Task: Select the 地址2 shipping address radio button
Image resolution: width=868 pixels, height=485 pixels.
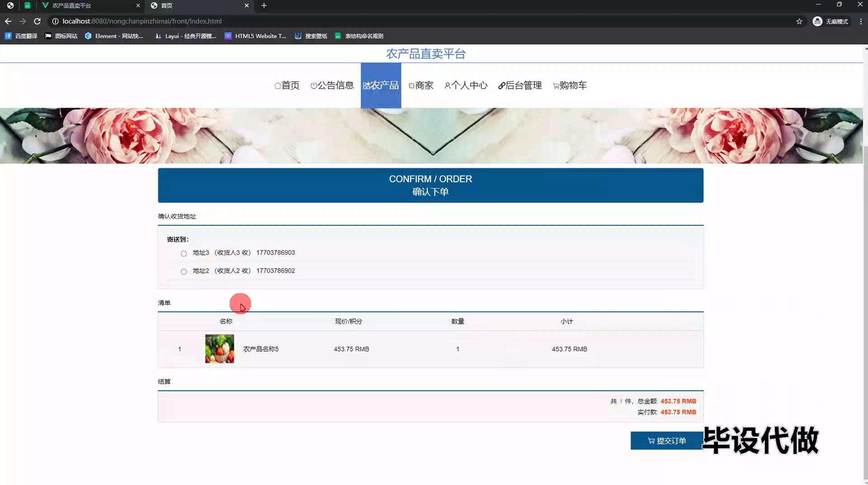Action: coord(184,271)
